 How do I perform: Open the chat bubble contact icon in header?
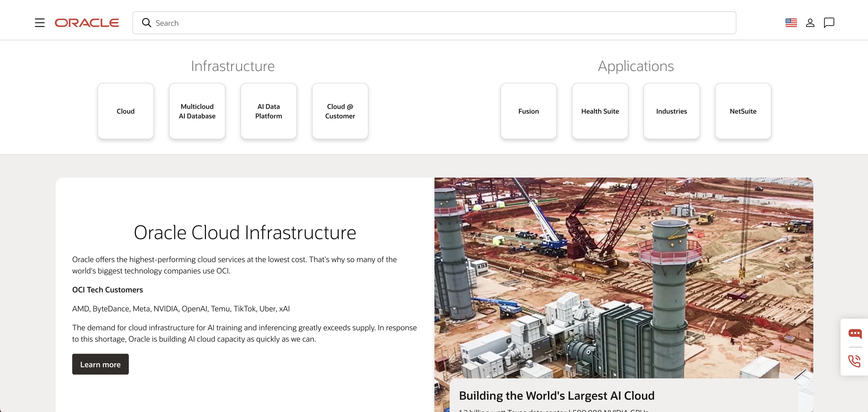pyautogui.click(x=829, y=23)
